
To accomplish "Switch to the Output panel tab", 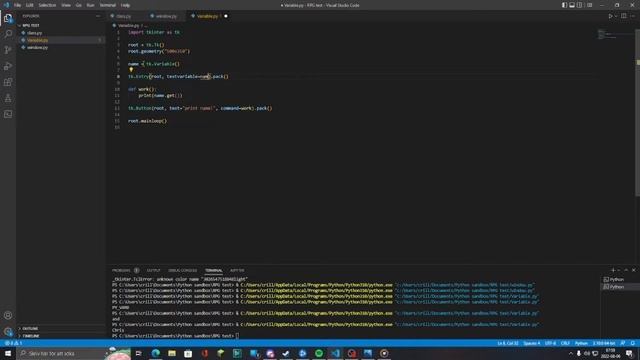I will point(153,270).
